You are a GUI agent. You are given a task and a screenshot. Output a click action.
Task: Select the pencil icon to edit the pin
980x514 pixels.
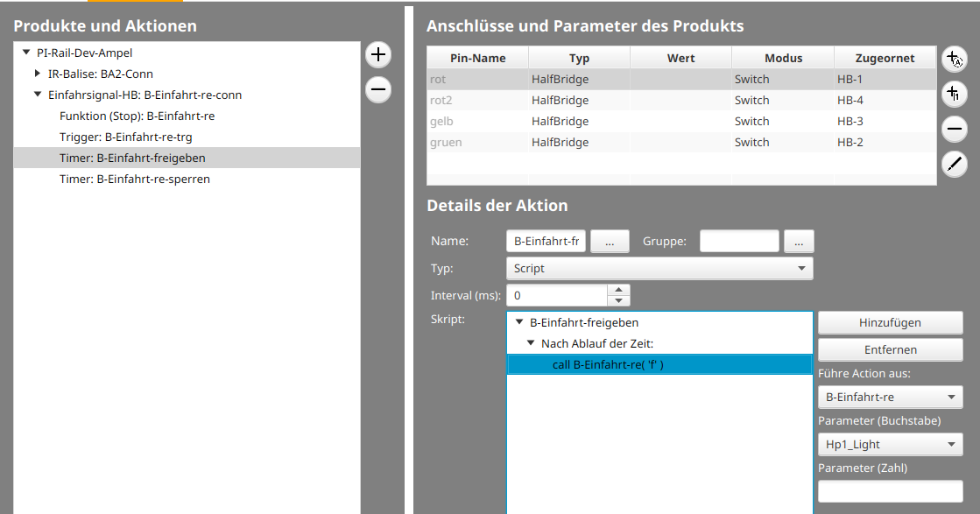(955, 164)
